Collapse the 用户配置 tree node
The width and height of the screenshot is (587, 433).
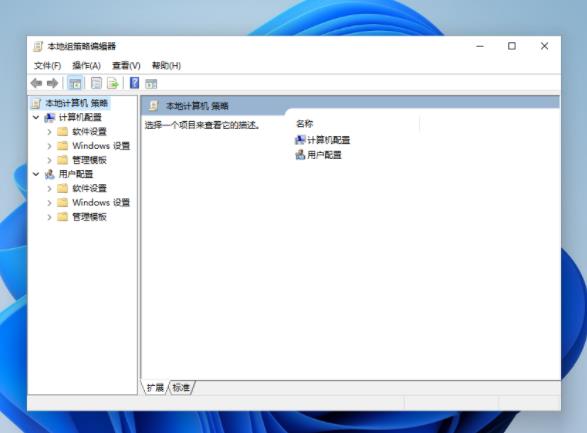36,174
